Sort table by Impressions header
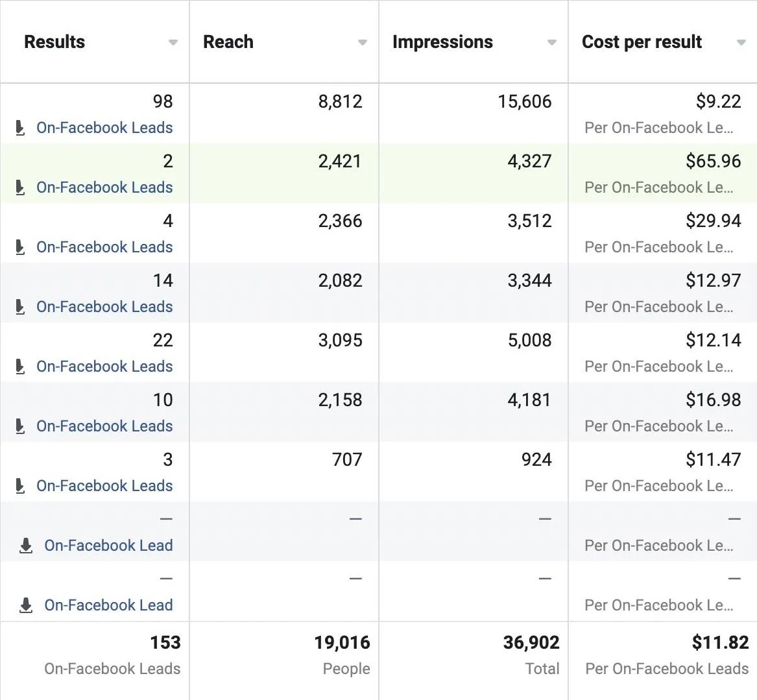 coord(442,42)
